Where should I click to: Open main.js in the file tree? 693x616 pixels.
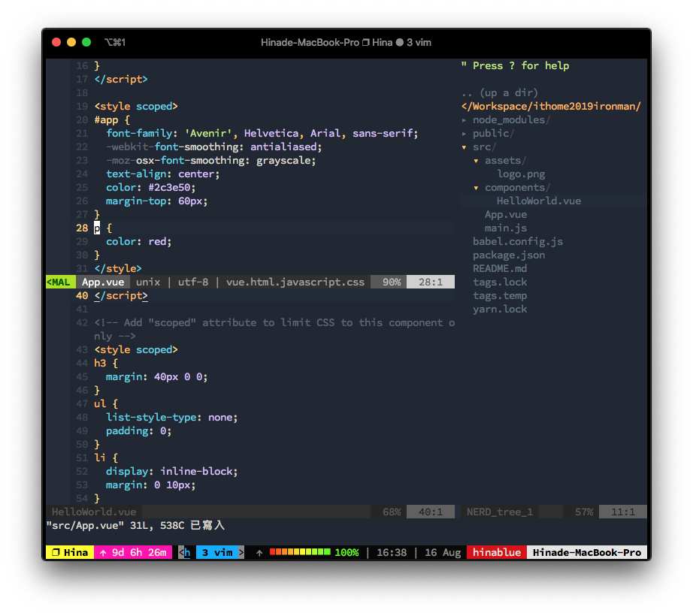pos(506,228)
